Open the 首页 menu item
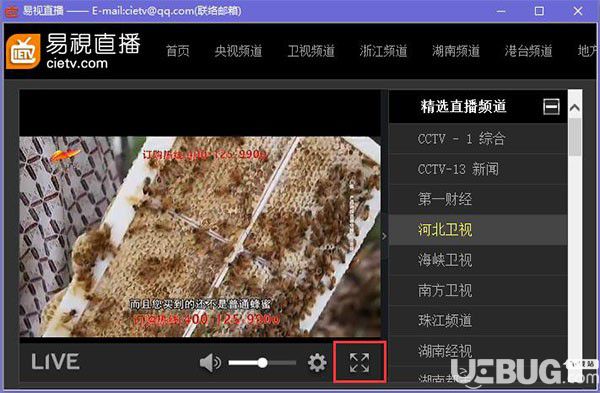The height and width of the screenshot is (393, 600). coord(178,51)
